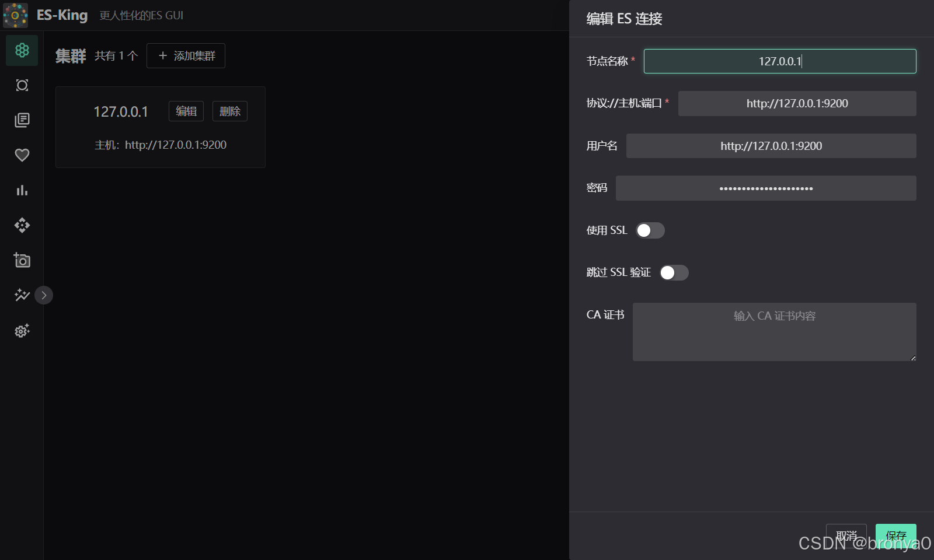Click the 127.0.0.1 cluster card title

point(121,111)
